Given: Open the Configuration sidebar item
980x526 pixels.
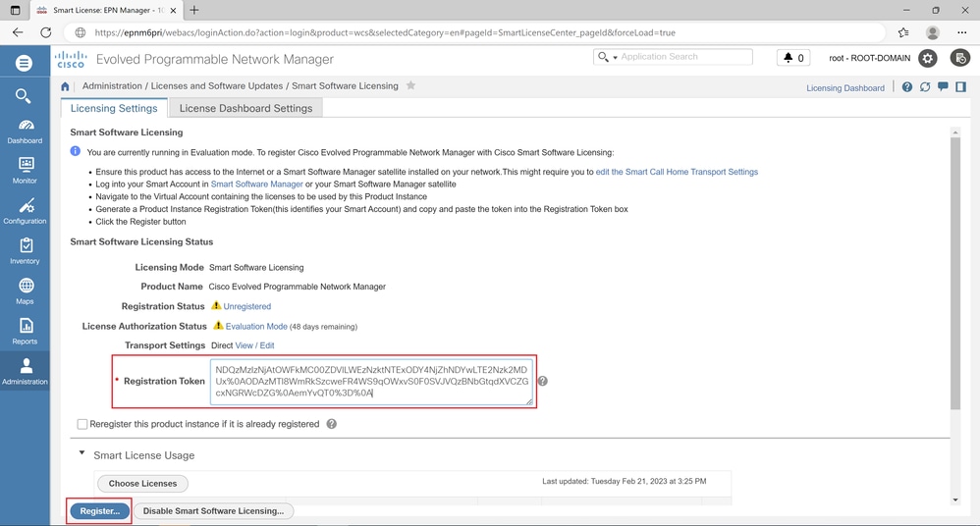Looking at the screenshot, I should click(x=25, y=212).
